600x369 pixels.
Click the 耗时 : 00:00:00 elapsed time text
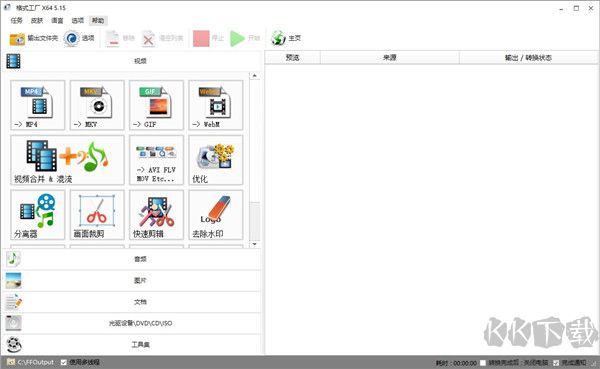456,363
